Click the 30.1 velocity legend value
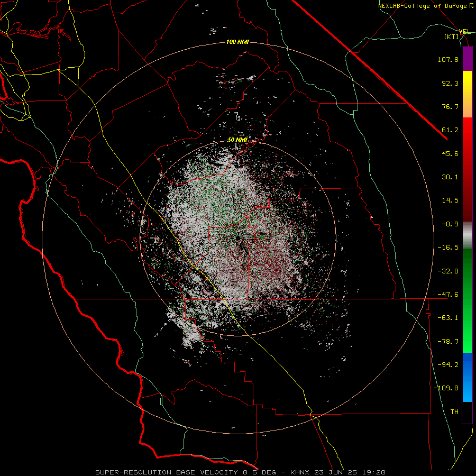 click(450, 177)
